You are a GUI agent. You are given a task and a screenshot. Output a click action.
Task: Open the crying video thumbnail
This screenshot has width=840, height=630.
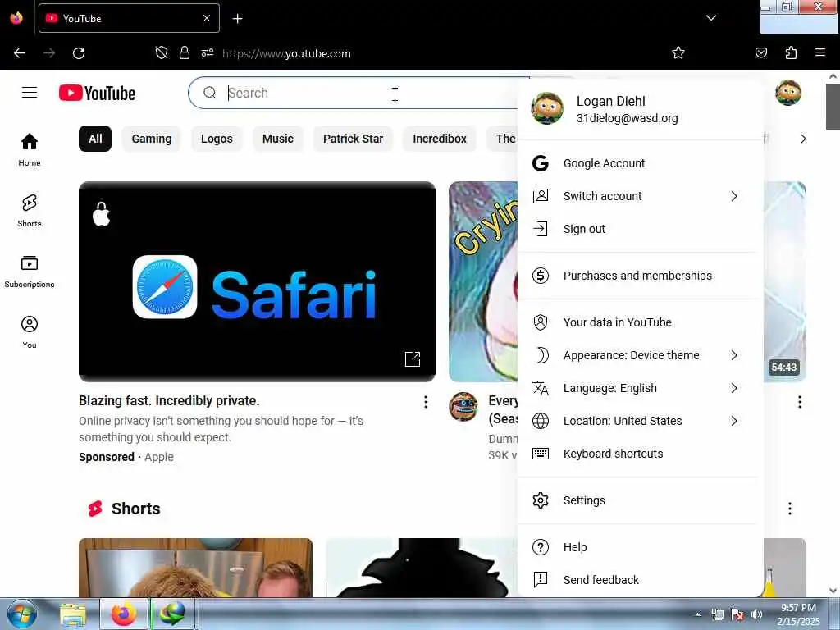click(483, 282)
